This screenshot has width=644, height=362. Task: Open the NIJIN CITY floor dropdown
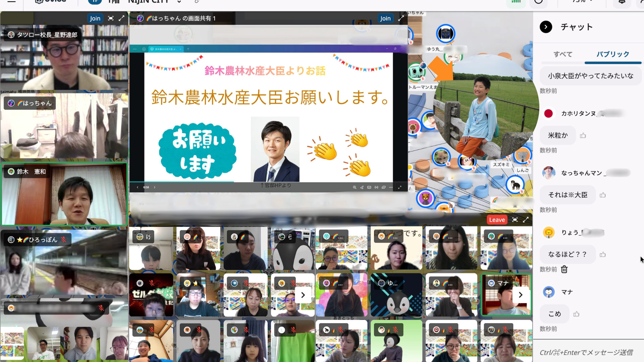(x=179, y=2)
